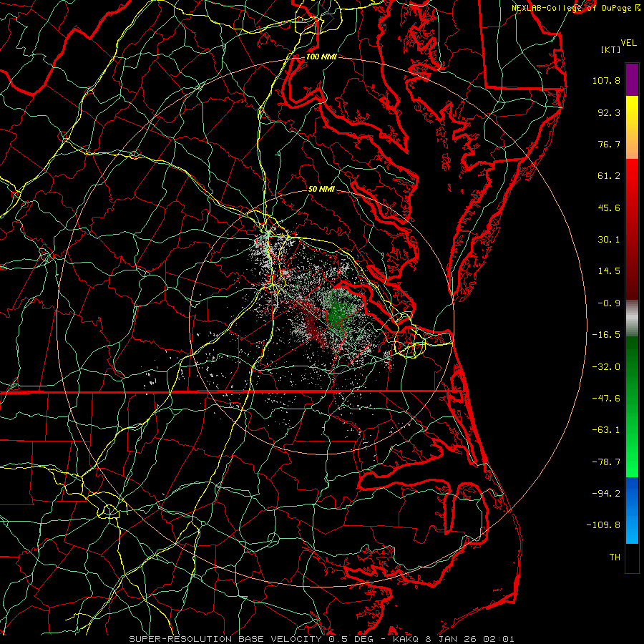The width and height of the screenshot is (644, 644).
Task: Select the -78.7 legend value
Action: pos(606,462)
